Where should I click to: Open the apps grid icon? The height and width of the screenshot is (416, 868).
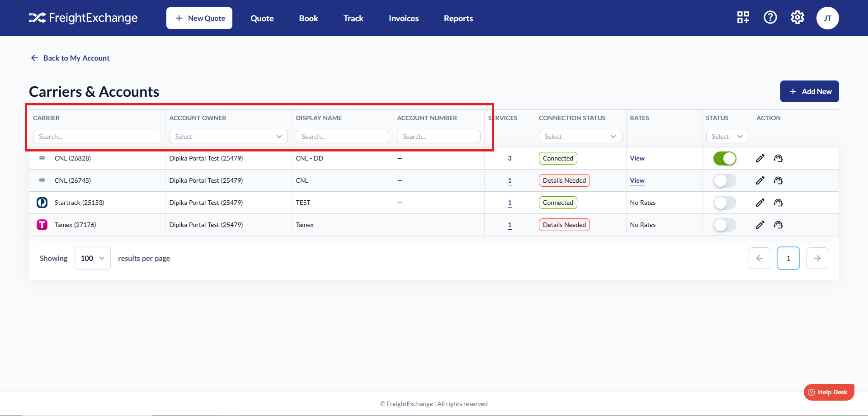(743, 18)
